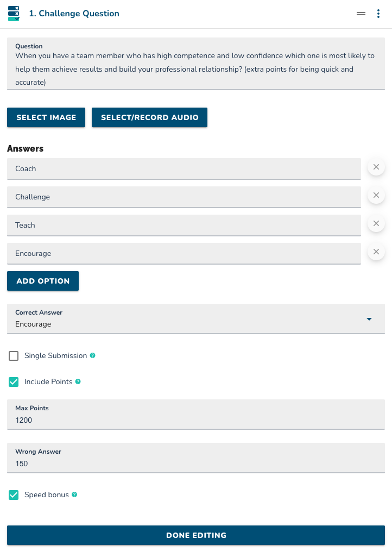Click the Select Image button
Image resolution: width=392 pixels, height=551 pixels.
(46, 117)
